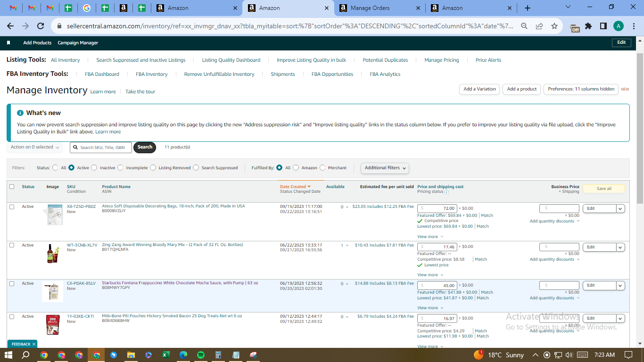
Task: Open Snipping Tool from the taskbar
Action: [x=253, y=355]
